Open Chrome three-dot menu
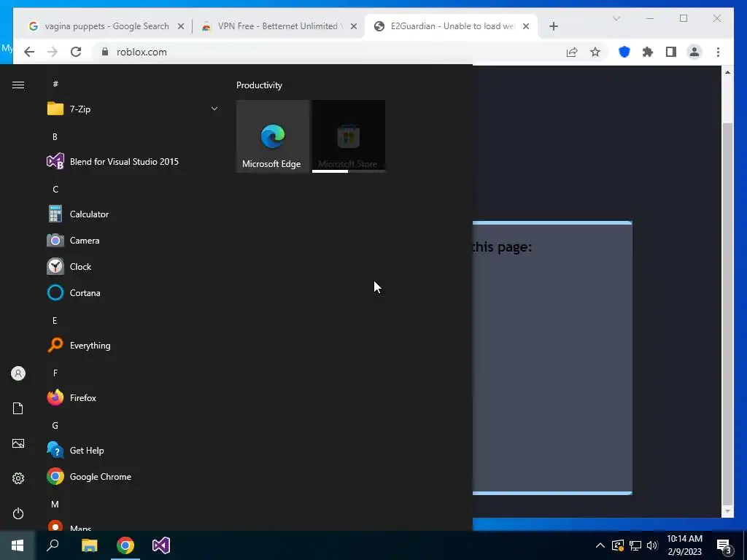Image resolution: width=747 pixels, height=560 pixels. point(718,52)
